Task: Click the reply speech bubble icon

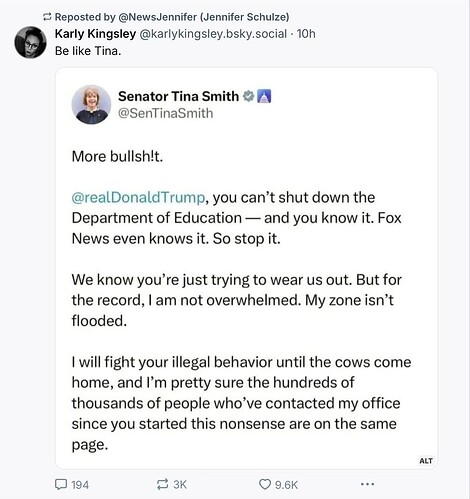Action: [x=61, y=484]
